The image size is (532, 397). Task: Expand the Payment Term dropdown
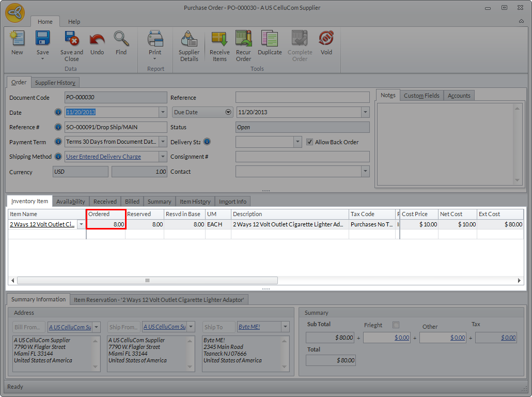(163, 142)
